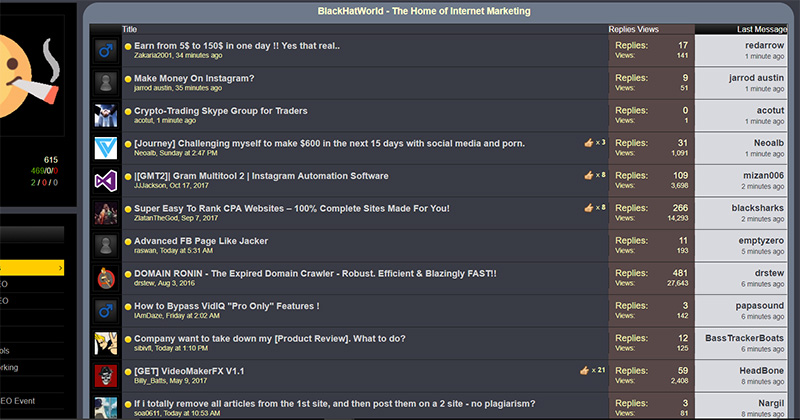Open [GET] VideoMakerFX V1.1 thread

pos(189,371)
